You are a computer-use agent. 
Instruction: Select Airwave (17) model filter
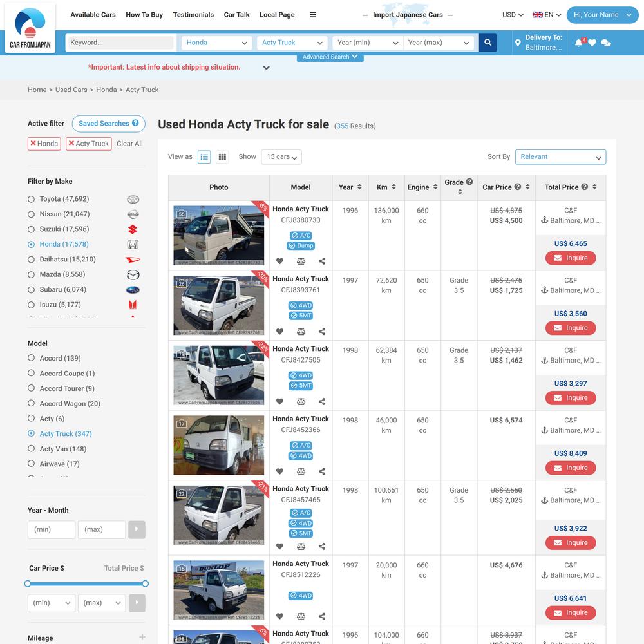click(x=31, y=464)
